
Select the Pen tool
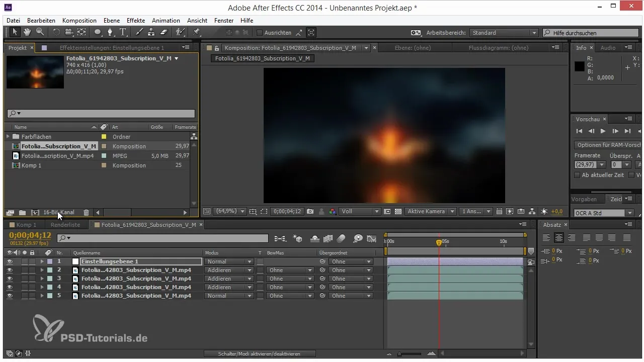[111, 32]
